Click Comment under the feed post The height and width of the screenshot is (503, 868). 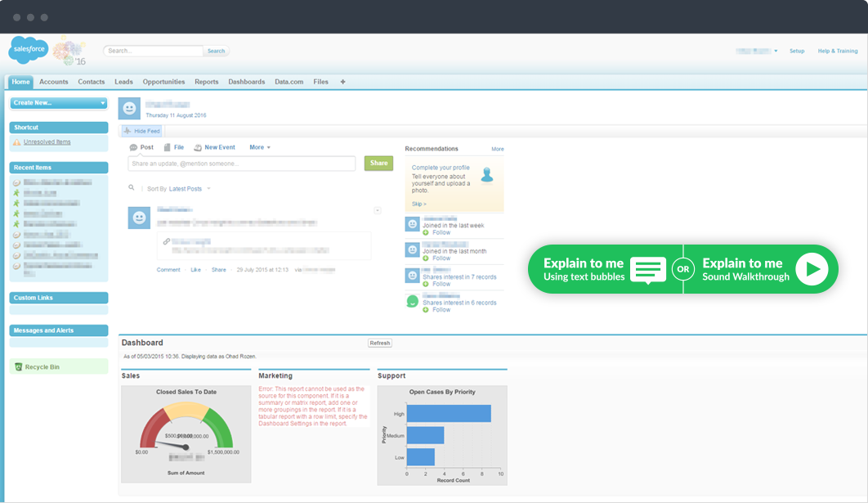pos(168,270)
